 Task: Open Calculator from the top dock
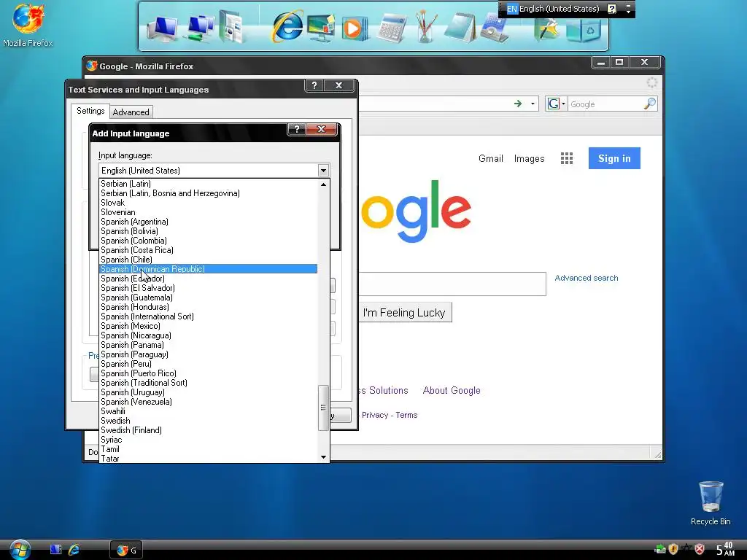(391, 28)
